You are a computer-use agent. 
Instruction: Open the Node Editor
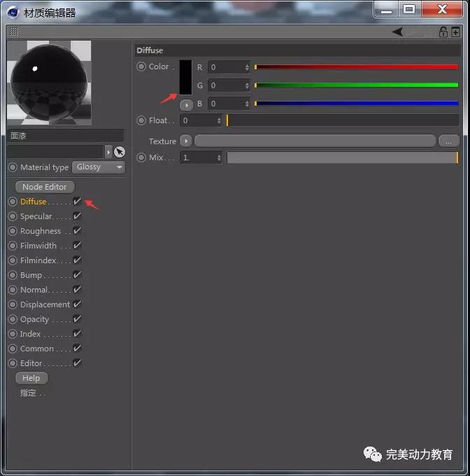pos(45,187)
